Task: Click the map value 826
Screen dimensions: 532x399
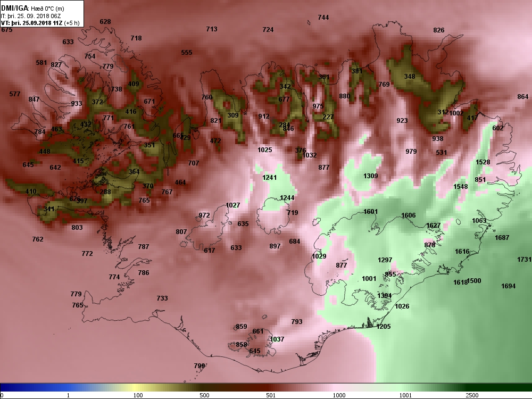Action: tap(439, 30)
